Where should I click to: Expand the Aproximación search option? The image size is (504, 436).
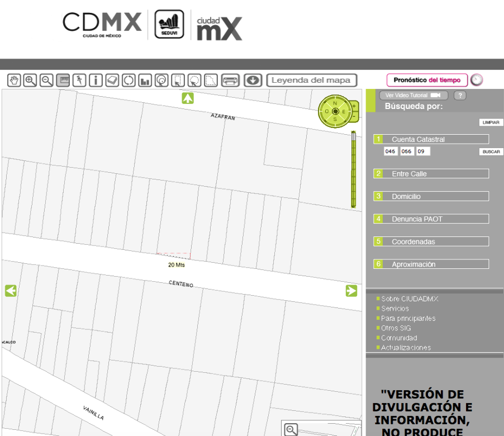pyautogui.click(x=431, y=264)
